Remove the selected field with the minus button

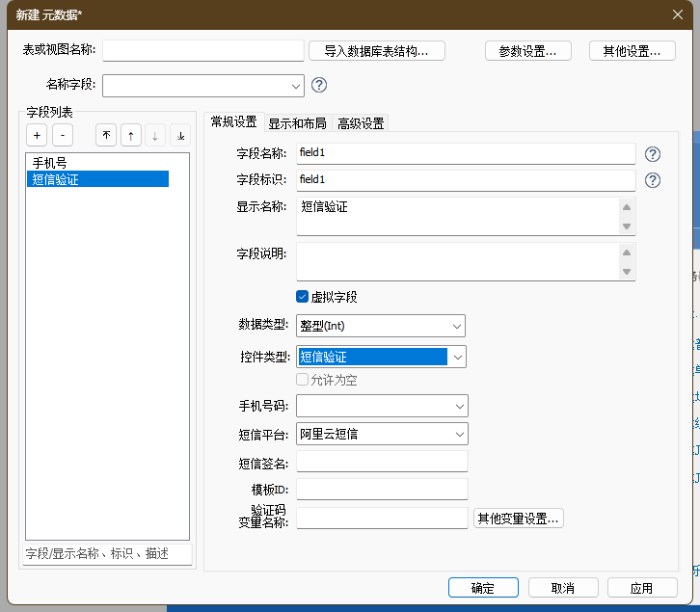tap(61, 136)
